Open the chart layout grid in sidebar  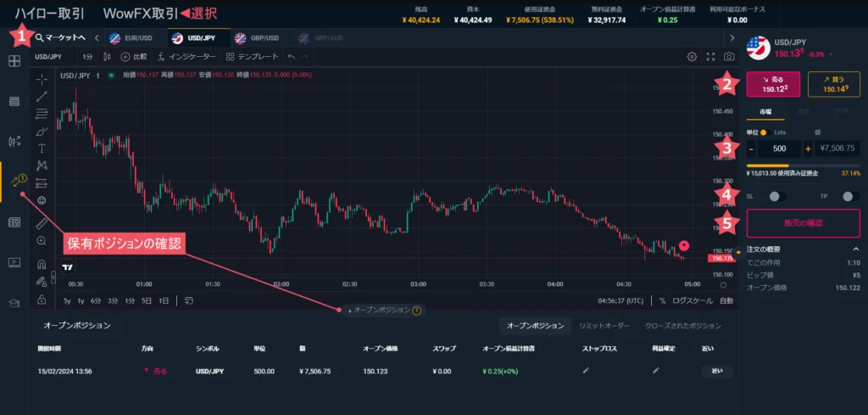[14, 61]
